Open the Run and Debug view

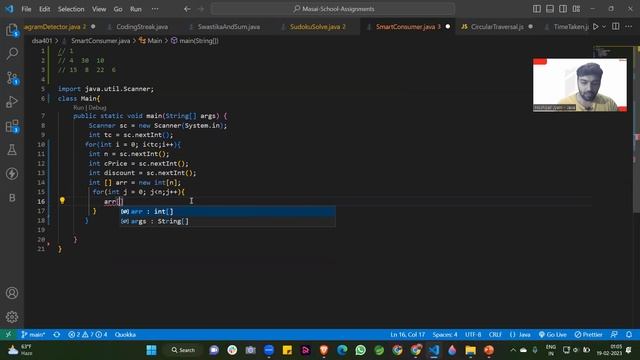[12, 102]
